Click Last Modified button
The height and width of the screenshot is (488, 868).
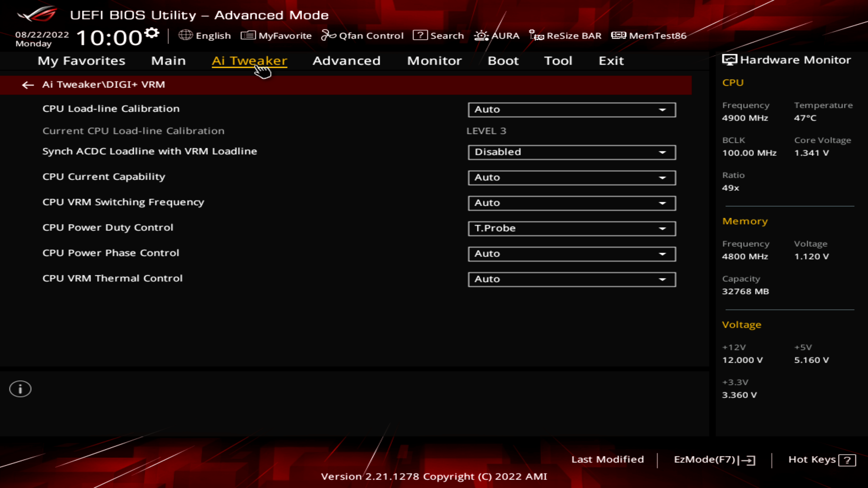click(607, 459)
